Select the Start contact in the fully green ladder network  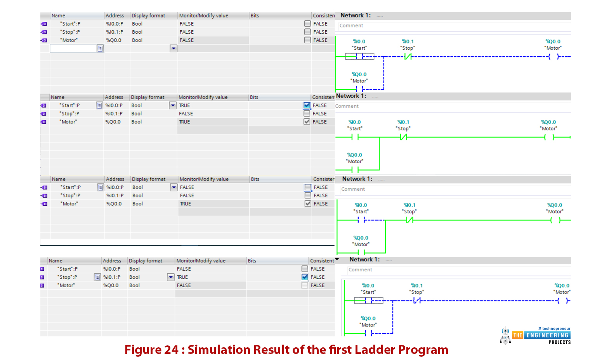tap(355, 137)
